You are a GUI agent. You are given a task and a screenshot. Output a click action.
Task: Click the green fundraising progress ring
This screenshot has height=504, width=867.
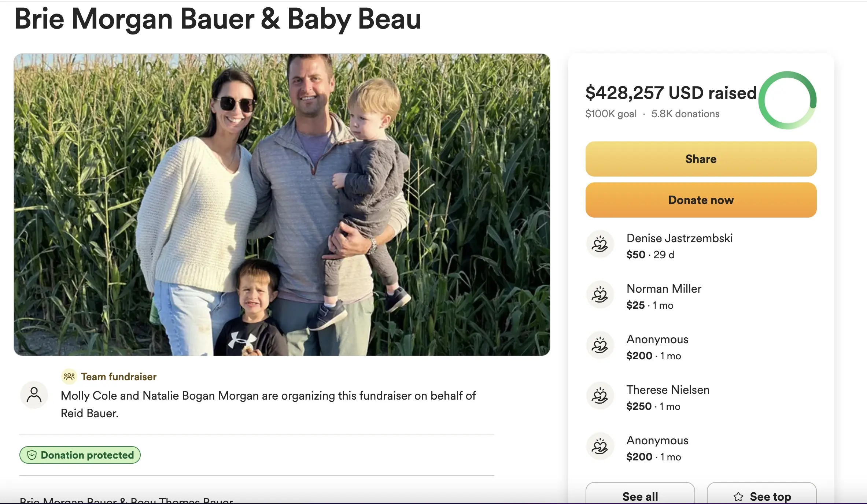787,100
